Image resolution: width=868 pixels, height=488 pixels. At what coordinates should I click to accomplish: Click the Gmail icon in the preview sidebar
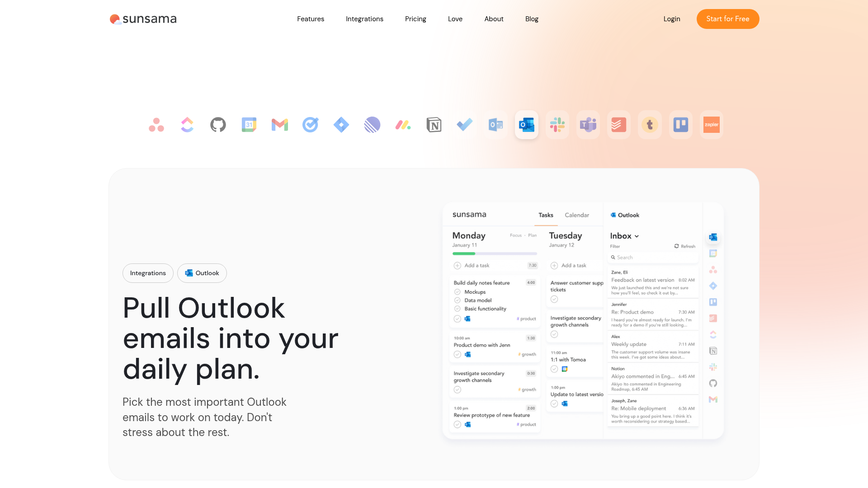click(713, 399)
